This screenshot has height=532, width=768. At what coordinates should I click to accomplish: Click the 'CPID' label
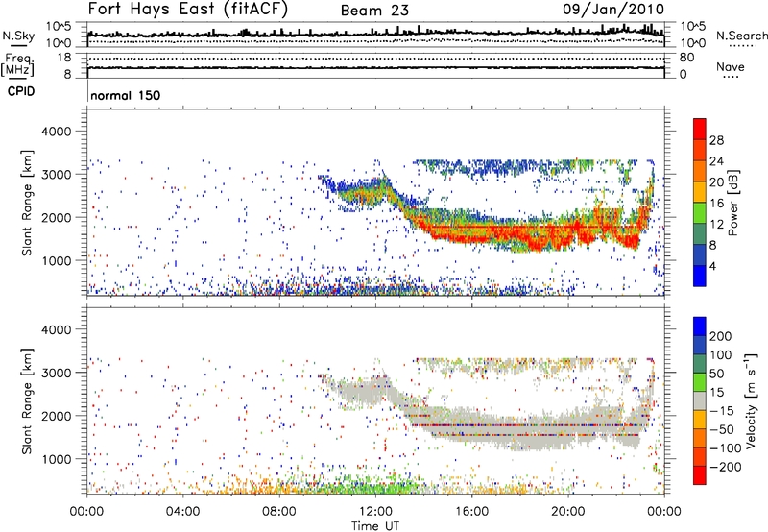[21, 91]
